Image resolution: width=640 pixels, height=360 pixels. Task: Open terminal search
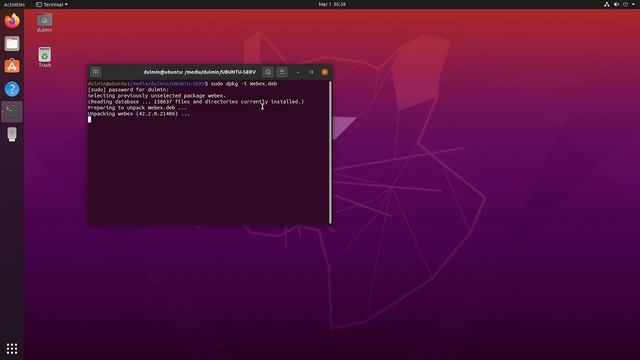click(268, 72)
